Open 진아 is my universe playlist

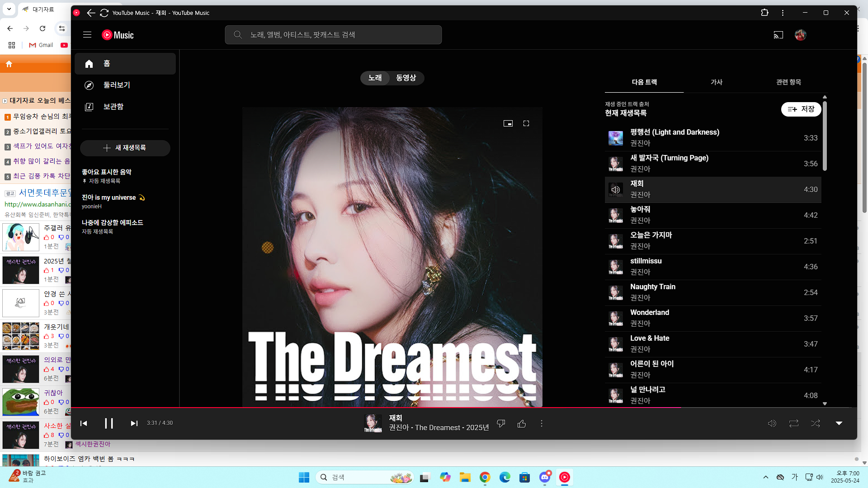tap(125, 201)
